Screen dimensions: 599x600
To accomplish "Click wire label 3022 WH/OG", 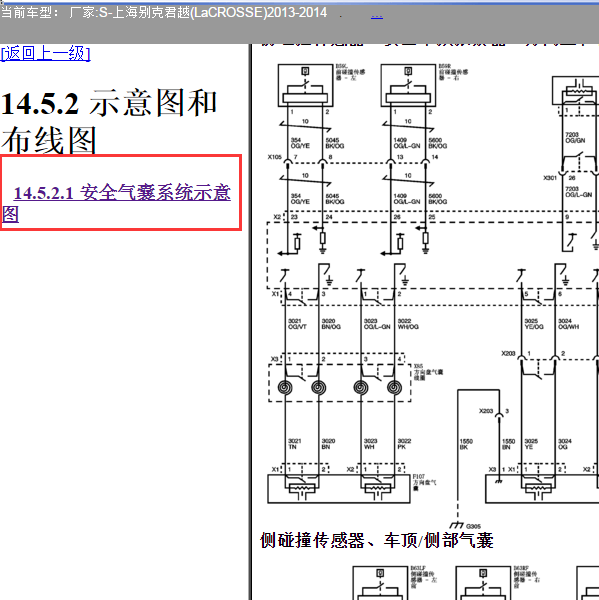I will [x=408, y=324].
